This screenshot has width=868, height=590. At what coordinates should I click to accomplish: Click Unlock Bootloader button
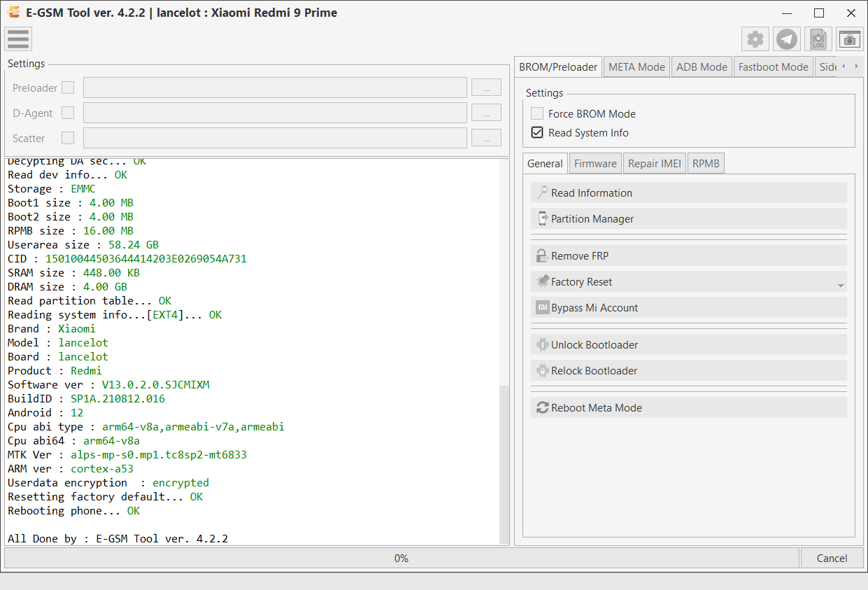[x=689, y=345]
